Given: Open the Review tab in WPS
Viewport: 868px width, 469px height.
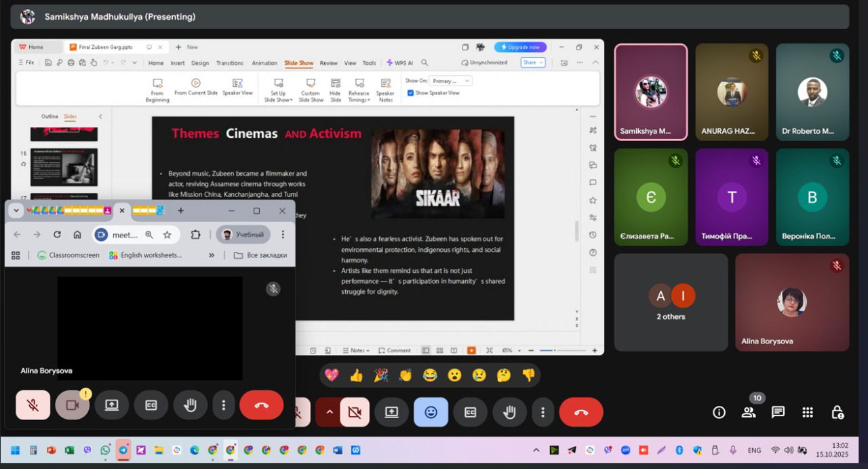Looking at the screenshot, I should click(328, 63).
